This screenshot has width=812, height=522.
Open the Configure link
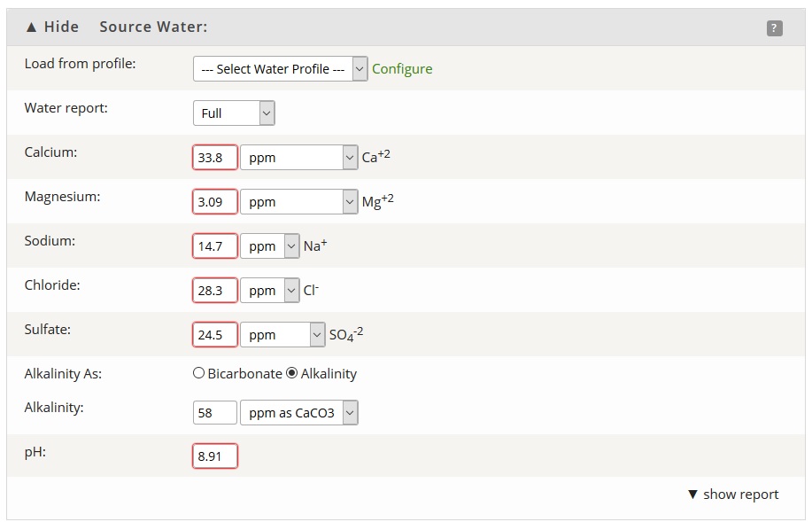pyautogui.click(x=402, y=69)
